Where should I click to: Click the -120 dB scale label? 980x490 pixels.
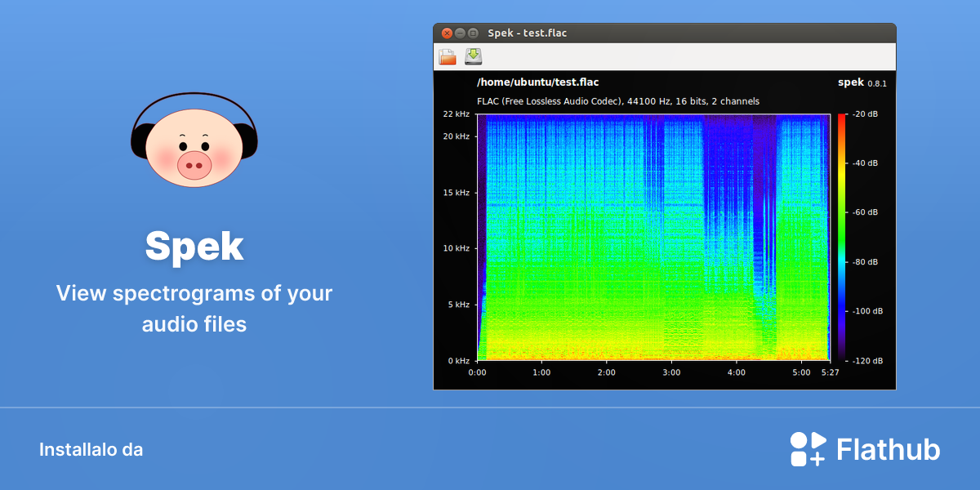coord(867,360)
